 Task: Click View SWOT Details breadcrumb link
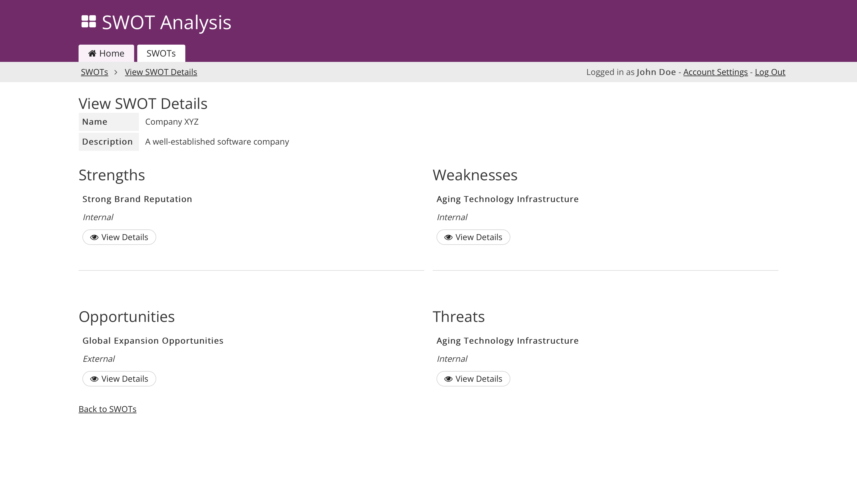[161, 72]
